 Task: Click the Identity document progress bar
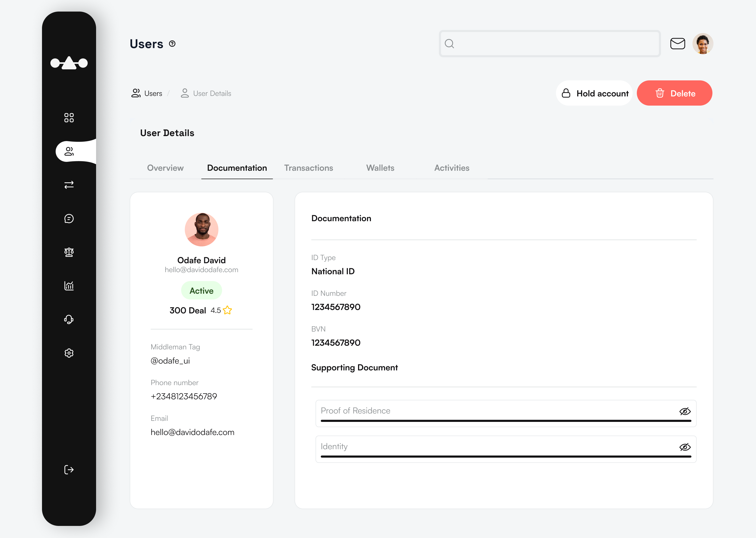point(506,457)
